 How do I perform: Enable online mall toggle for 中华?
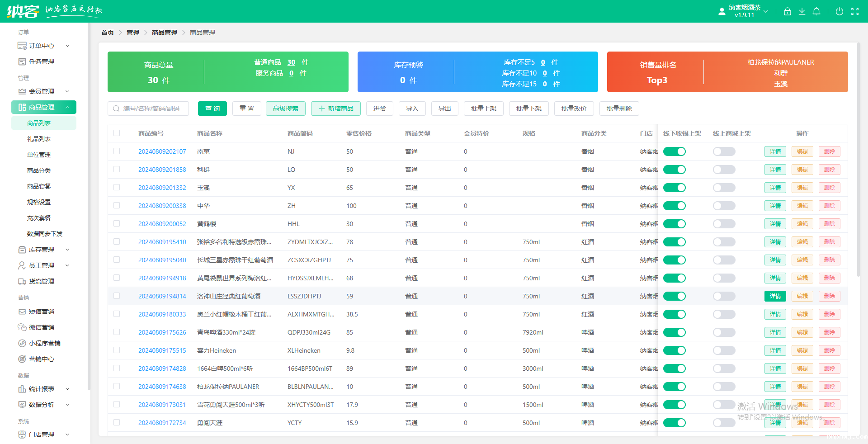[724, 206]
